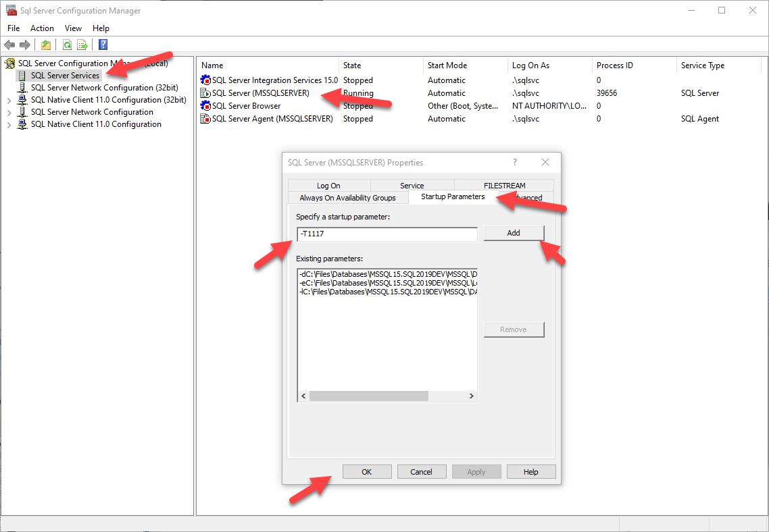
Task: Click the SQL Agent service type cell
Action: point(700,119)
